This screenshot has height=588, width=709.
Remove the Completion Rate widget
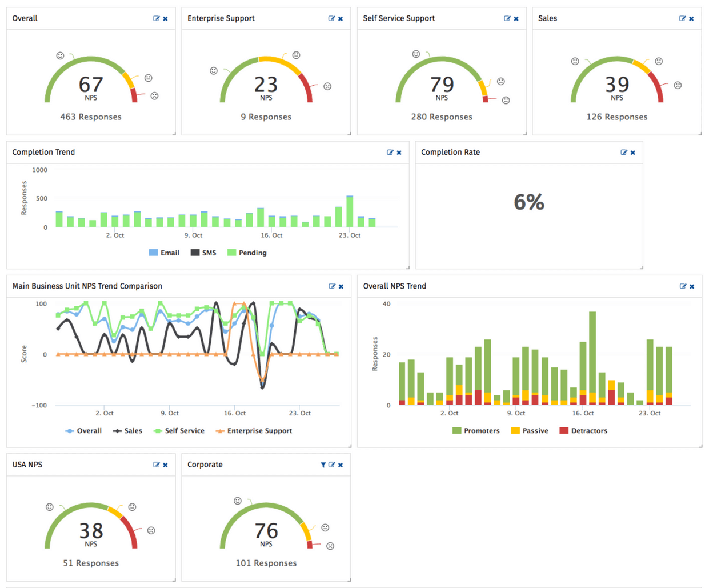[632, 153]
